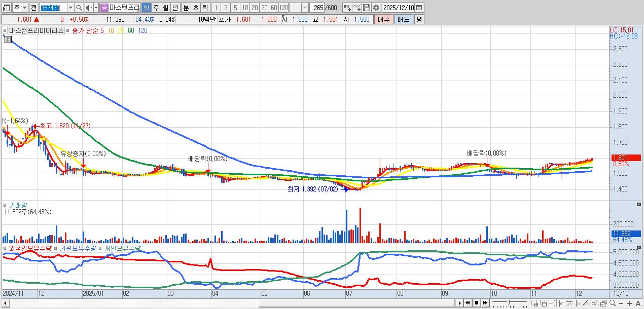Screen dimensions: 644x309
Task: Click the grid icon below stock name label
Action: point(8,39)
